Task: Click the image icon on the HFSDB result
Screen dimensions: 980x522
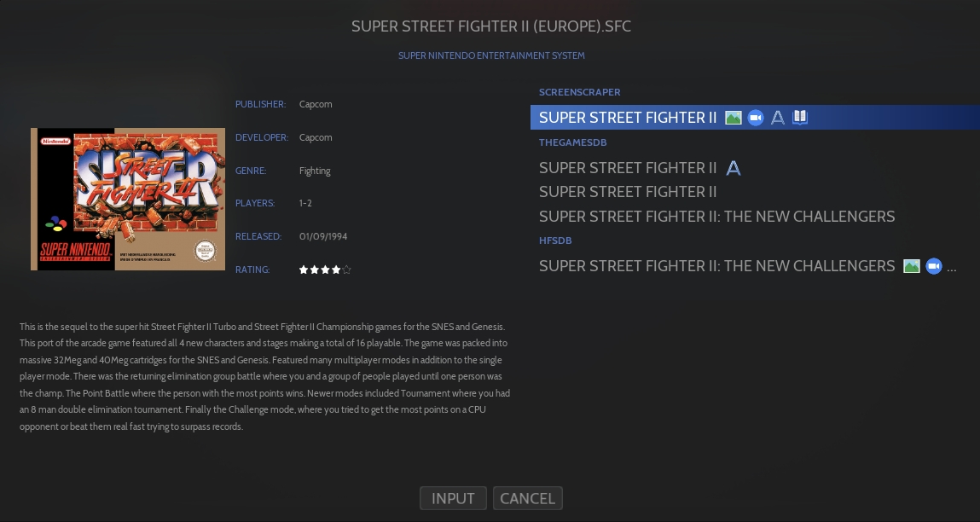Action: pyautogui.click(x=912, y=266)
